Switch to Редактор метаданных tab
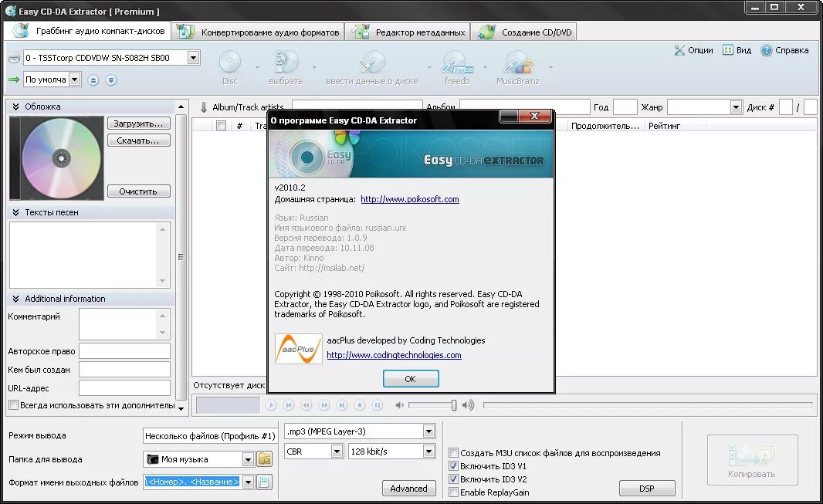This screenshot has width=823, height=504. click(x=408, y=32)
